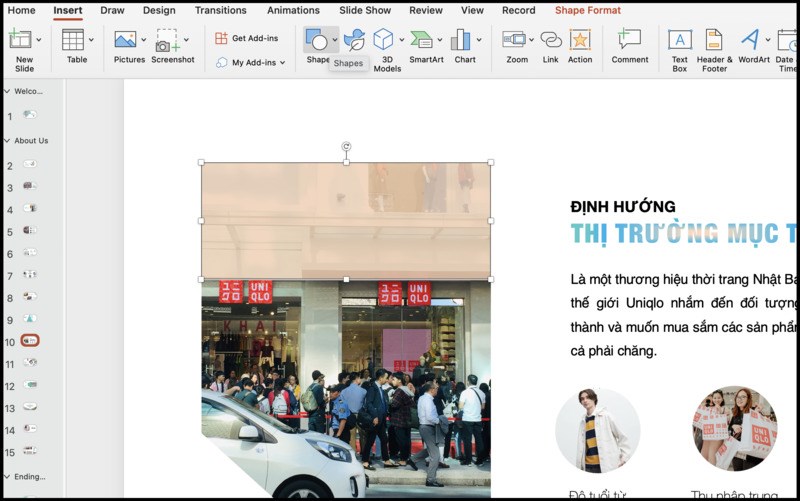This screenshot has width=800, height=501.
Task: Open the Design tab
Action: click(x=159, y=10)
